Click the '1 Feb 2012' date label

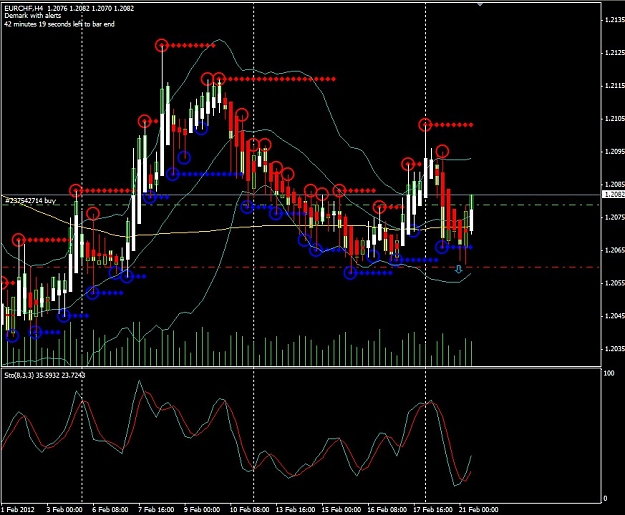18,510
